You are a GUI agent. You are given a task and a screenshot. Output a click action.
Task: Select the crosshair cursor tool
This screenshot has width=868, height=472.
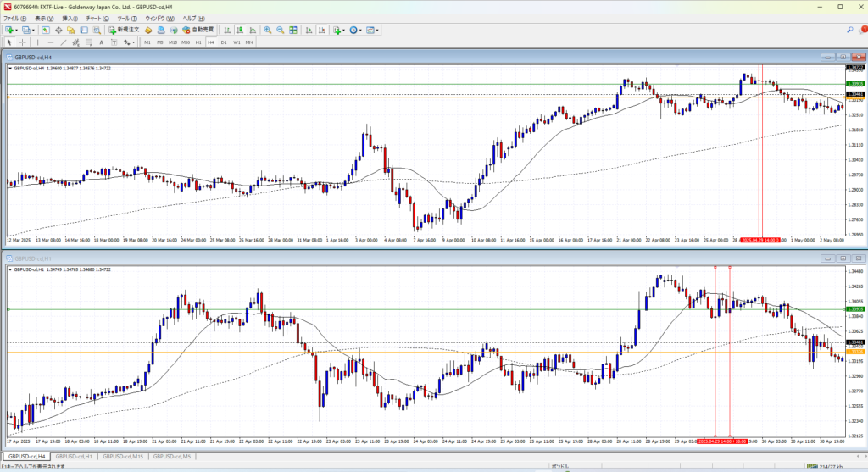coord(22,42)
